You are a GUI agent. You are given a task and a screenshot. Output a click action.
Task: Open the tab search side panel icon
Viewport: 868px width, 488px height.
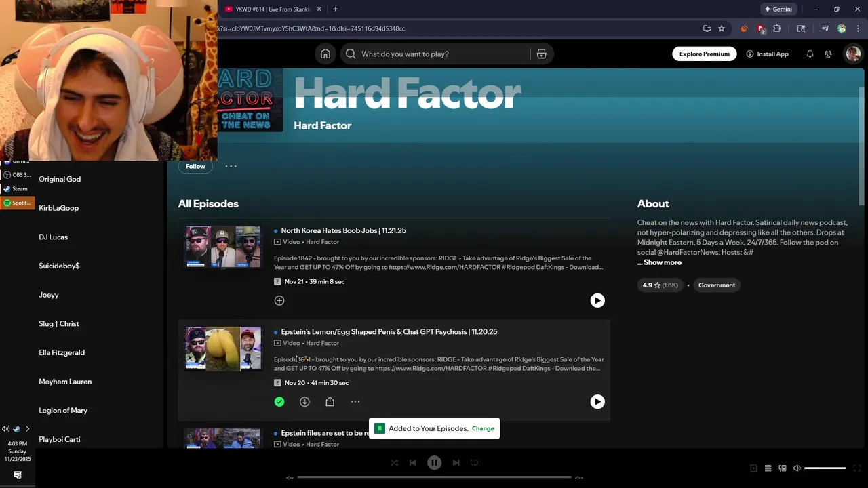[x=801, y=28]
